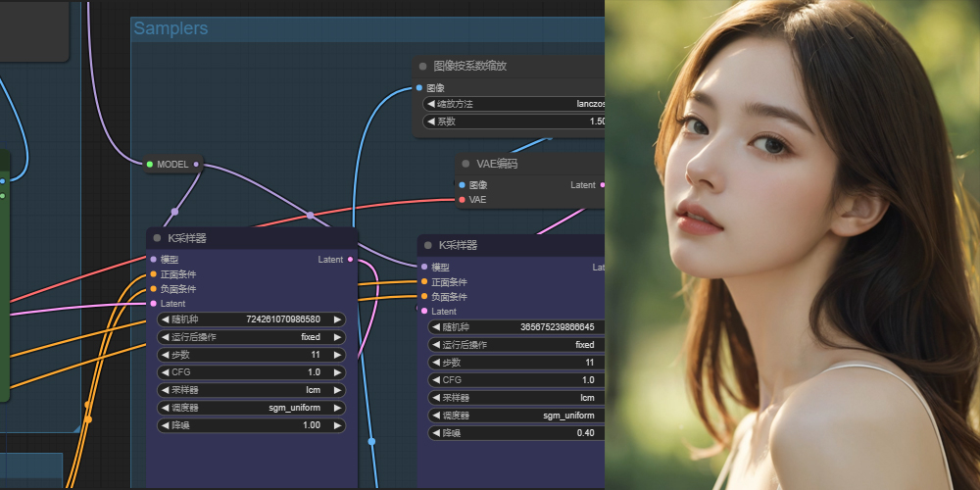Click the purple output dot of MODEL reroute
The height and width of the screenshot is (490, 980).
[x=196, y=165]
